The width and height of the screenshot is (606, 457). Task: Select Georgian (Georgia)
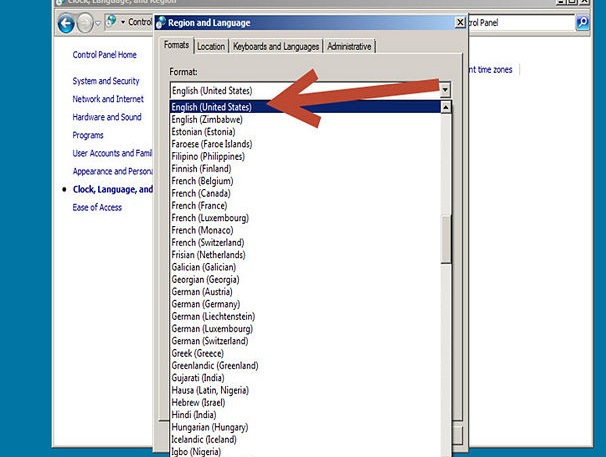305,280
